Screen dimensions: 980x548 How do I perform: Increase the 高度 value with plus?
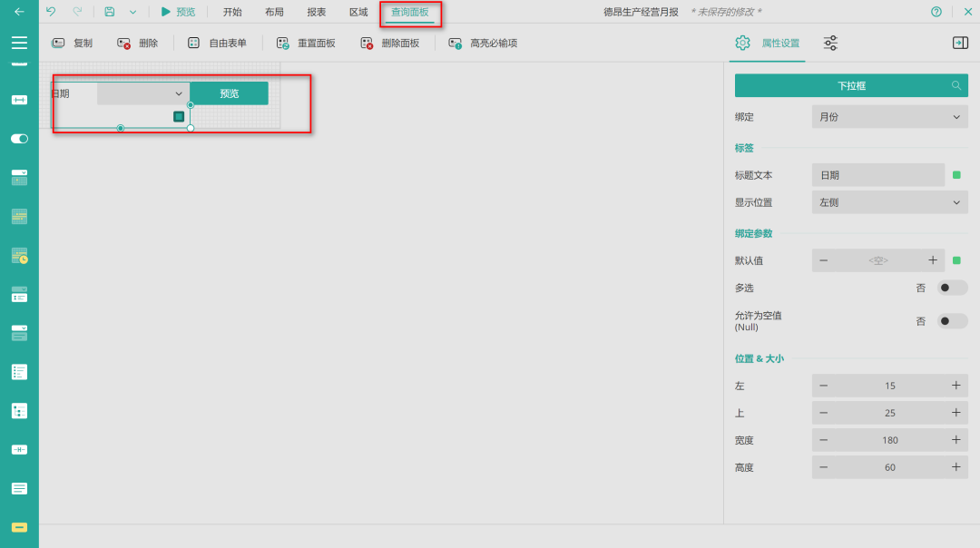pyautogui.click(x=956, y=467)
